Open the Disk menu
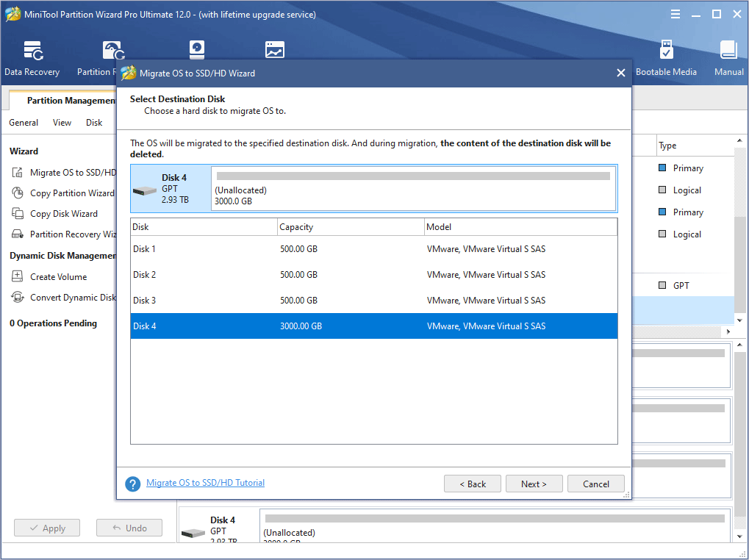Screen dimensions: 749x560 tap(94, 123)
